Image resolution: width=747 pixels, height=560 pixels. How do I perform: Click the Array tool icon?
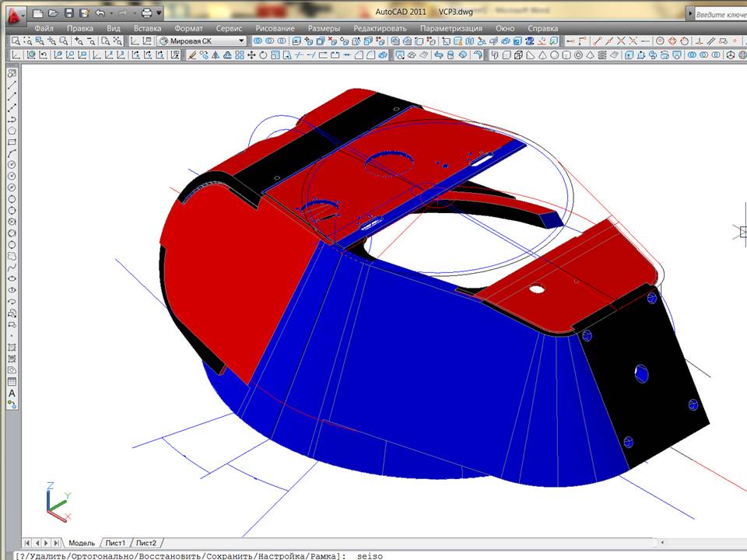coord(240,55)
